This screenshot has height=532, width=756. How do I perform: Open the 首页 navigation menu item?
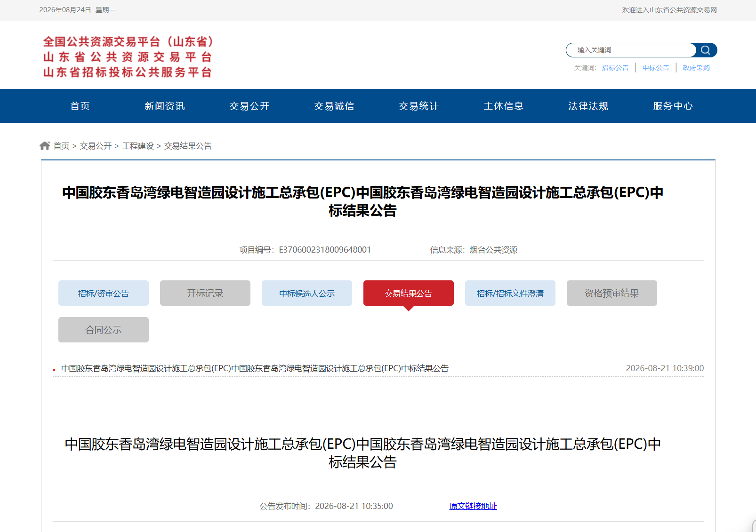click(x=80, y=106)
